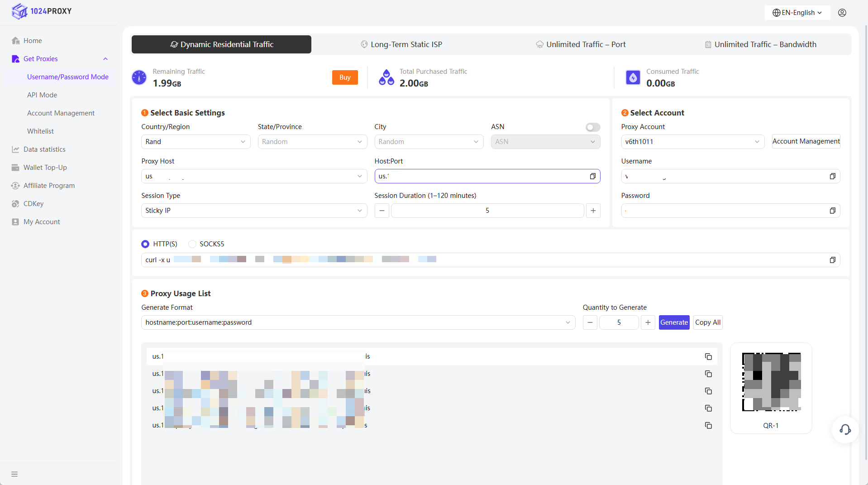The image size is (868, 485).
Task: Select the HTTP(S) protocol option
Action: [145, 244]
